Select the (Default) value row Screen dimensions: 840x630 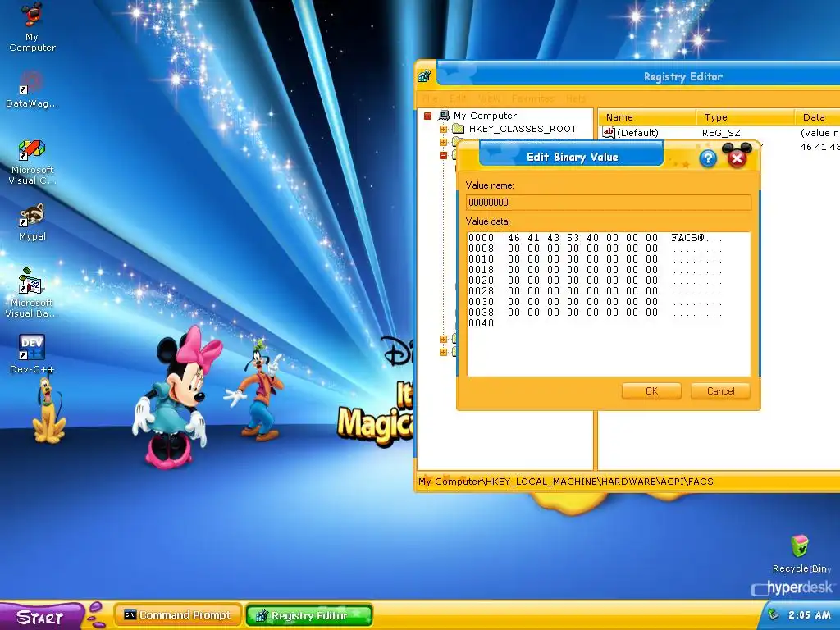(637, 132)
